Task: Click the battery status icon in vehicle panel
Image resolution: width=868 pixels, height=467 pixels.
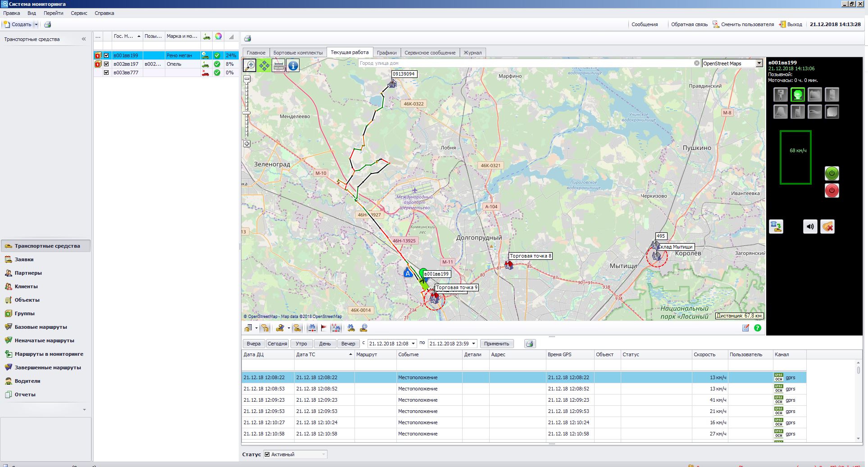Action: coord(815,95)
